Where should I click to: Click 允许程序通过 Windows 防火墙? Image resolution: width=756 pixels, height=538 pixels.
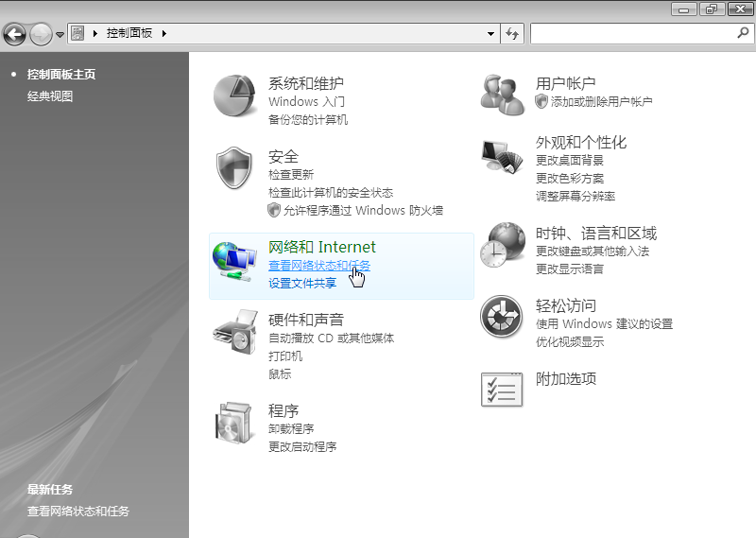pos(363,210)
